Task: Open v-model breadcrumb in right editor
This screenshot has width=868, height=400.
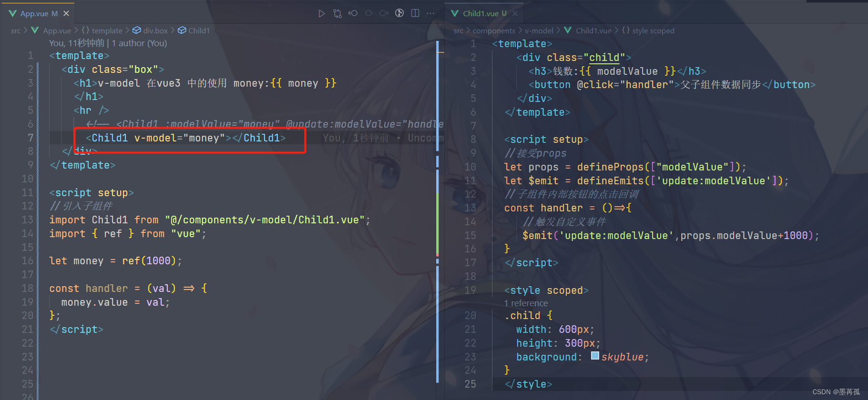Action: coord(539,30)
